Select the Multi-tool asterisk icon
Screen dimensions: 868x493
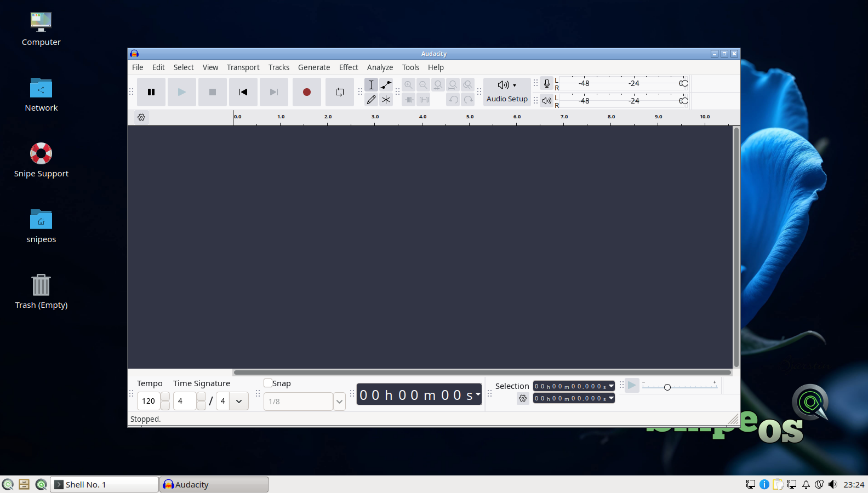pyautogui.click(x=386, y=100)
